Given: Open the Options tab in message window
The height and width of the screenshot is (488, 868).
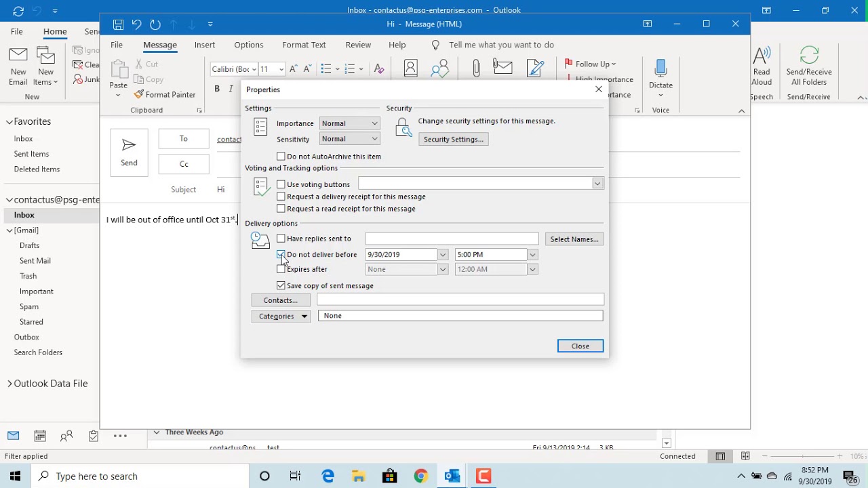Looking at the screenshot, I should pyautogui.click(x=249, y=45).
